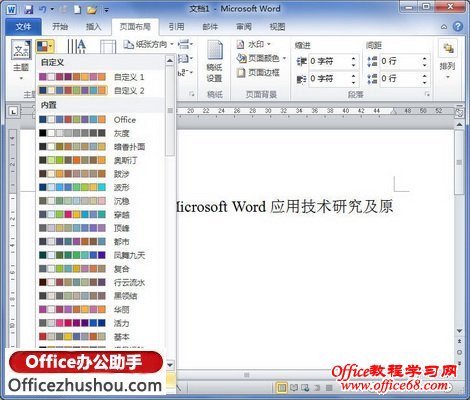Select the custom color scheme 自定义 1
Image resolution: width=470 pixels, height=400 pixels.
click(x=101, y=77)
